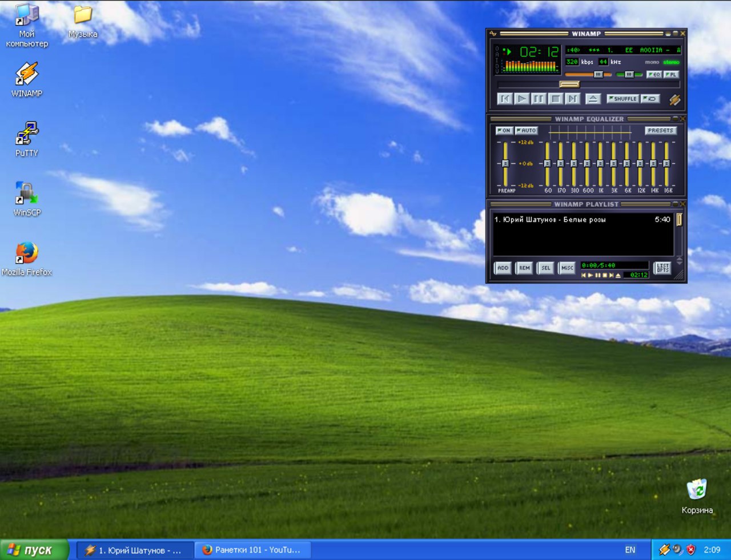Click the playlist vertical scrollbar handle
This screenshot has height=560, width=731.
pos(679,219)
